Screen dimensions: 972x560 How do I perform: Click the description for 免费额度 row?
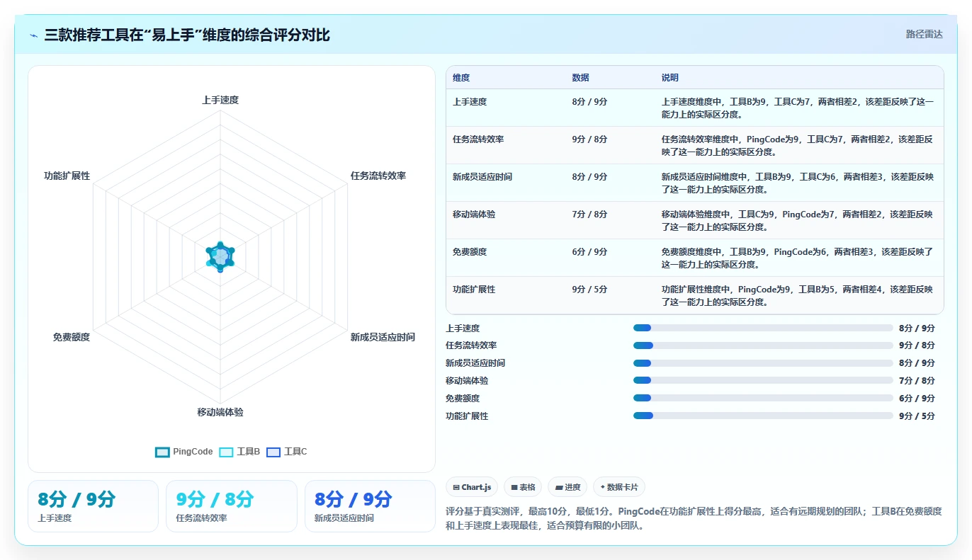pos(798,258)
